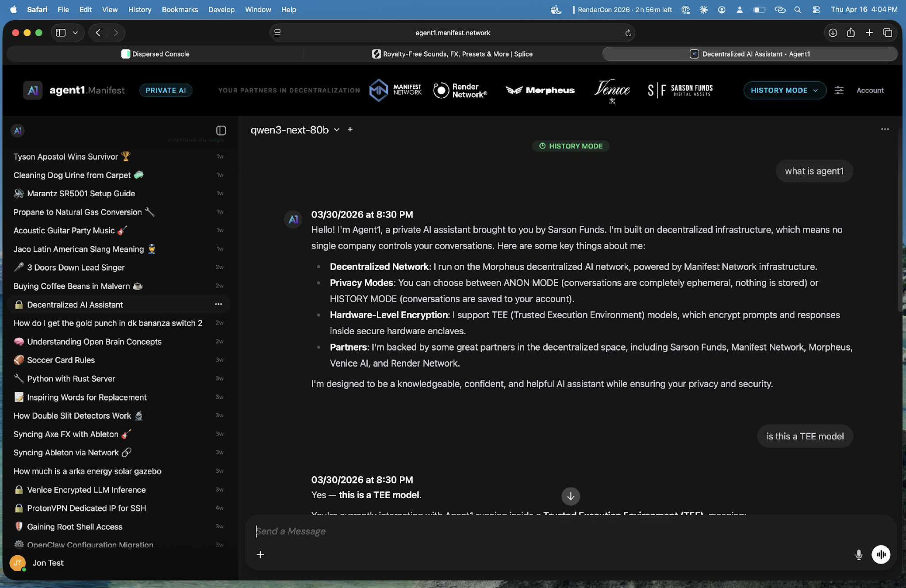Image resolution: width=906 pixels, height=588 pixels.
Task: Open Soccer Card Rules chat
Action: pyautogui.click(x=119, y=360)
